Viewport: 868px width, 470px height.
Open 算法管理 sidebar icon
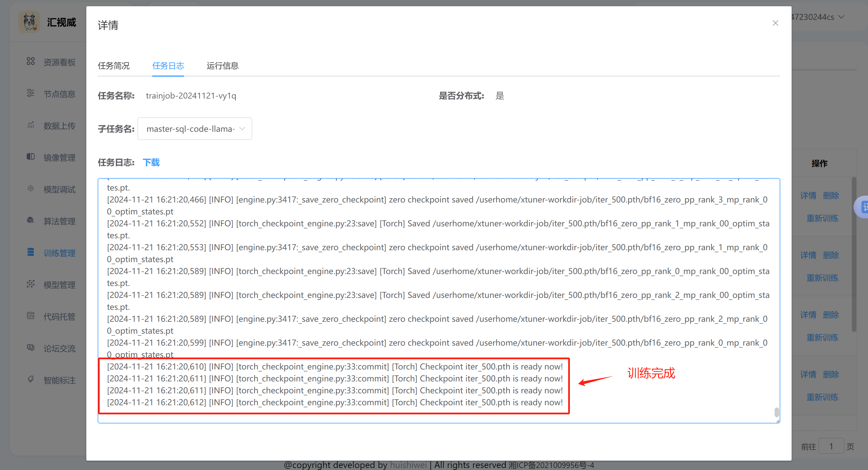point(31,220)
